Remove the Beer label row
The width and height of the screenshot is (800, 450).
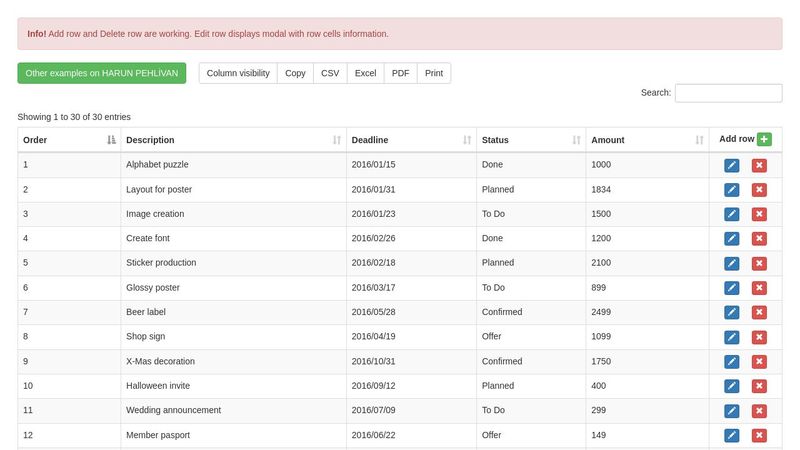(x=759, y=312)
